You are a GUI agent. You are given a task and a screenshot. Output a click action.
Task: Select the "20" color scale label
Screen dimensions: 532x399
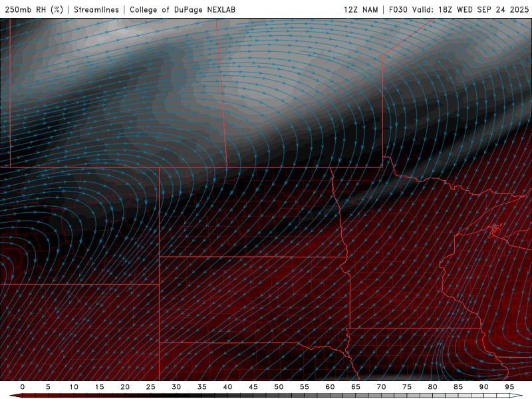tap(125, 387)
